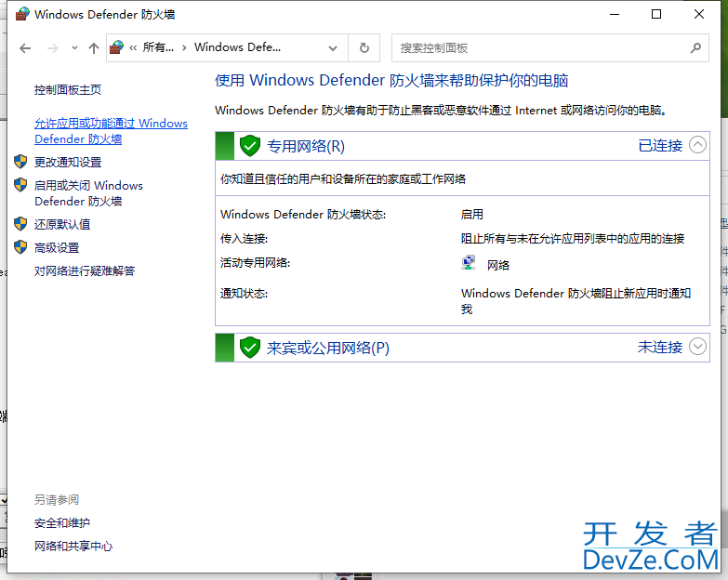Expand address bar history dropdown
Viewport: 728px width, 580px height.
333,47
